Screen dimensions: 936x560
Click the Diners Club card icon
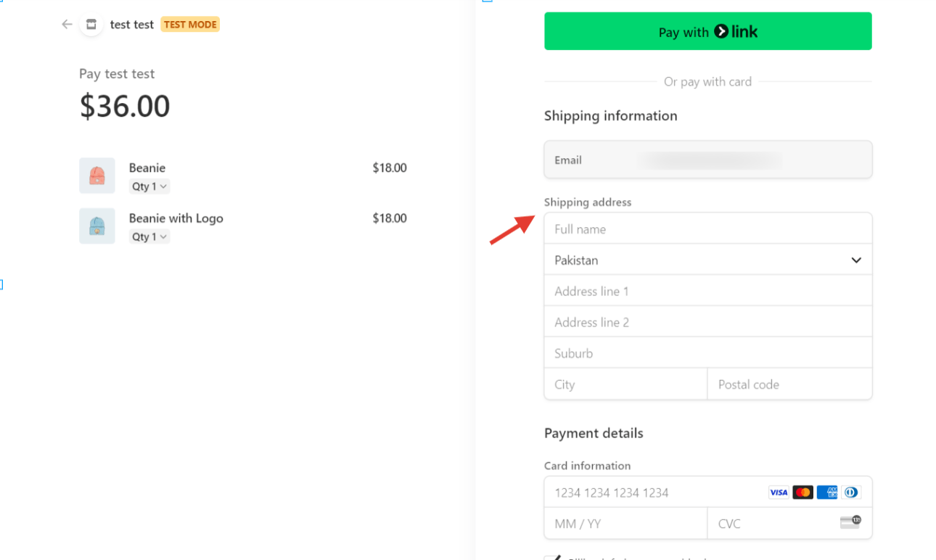[x=850, y=493]
